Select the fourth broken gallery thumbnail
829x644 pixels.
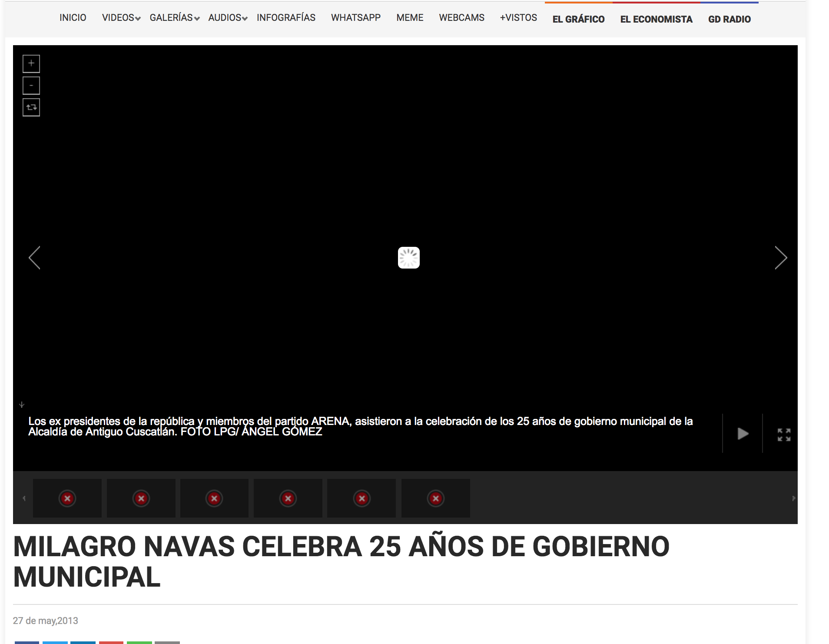tap(288, 498)
